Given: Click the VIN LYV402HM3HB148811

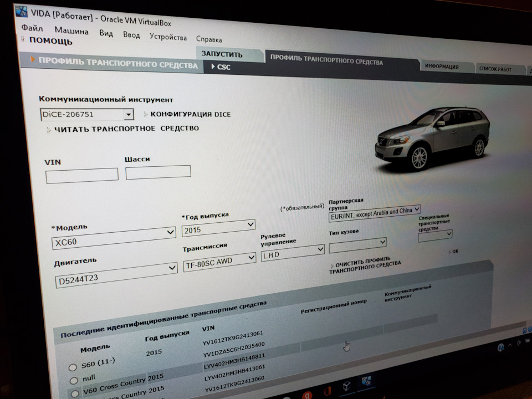Looking at the screenshot, I should pos(234,361).
